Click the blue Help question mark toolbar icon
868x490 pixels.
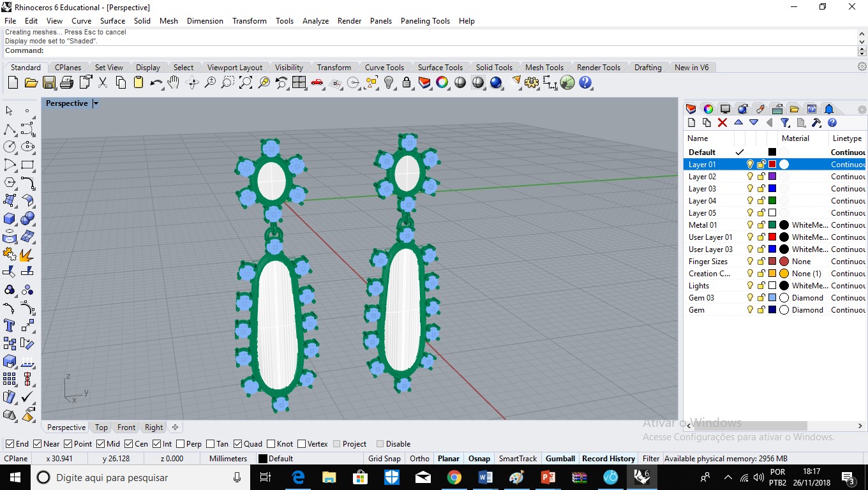(x=585, y=82)
